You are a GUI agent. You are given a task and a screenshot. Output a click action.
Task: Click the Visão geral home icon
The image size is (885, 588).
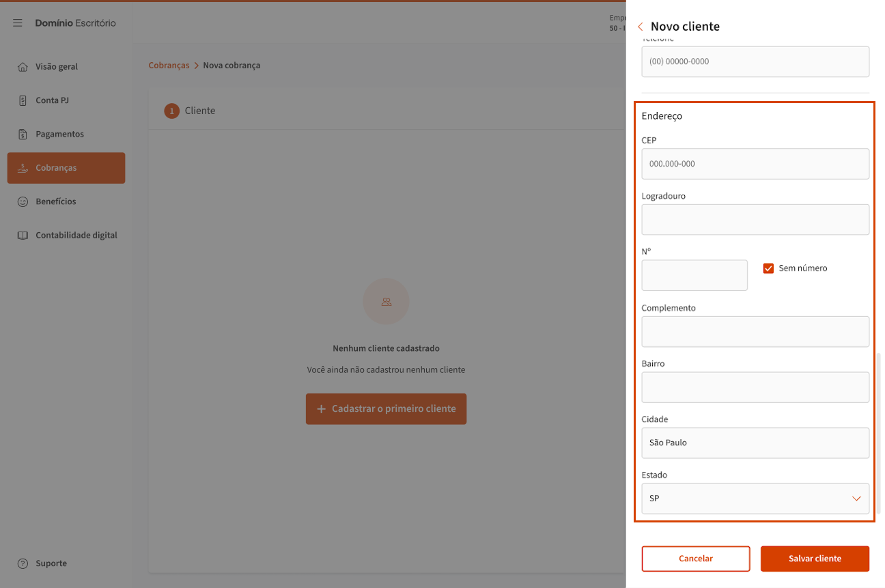(23, 67)
